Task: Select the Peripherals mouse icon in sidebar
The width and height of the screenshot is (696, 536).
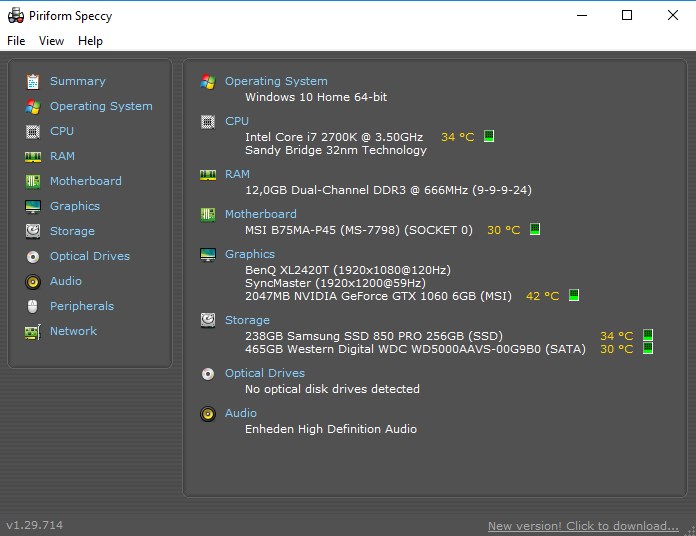Action: 33,306
